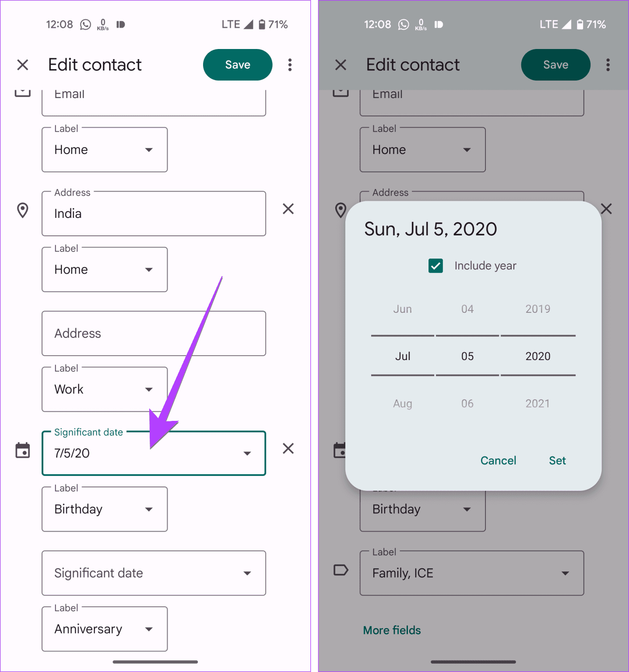The width and height of the screenshot is (629, 672).
Task: Open the empty Significant date dropdown
Action: 154,573
